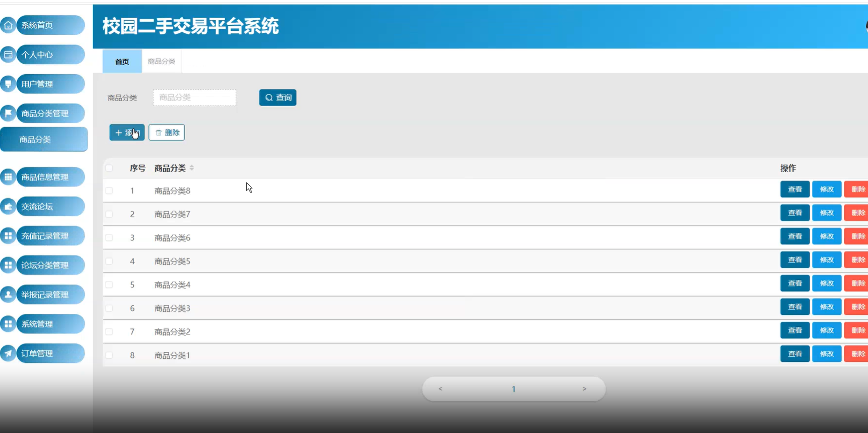Expand 系统管理 menu
The image size is (868, 433).
(50, 324)
